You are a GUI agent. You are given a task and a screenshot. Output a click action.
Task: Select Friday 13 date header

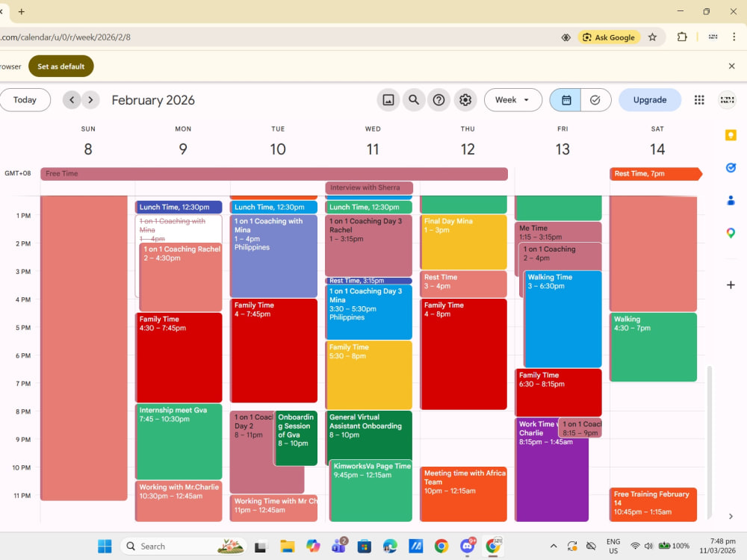562,149
